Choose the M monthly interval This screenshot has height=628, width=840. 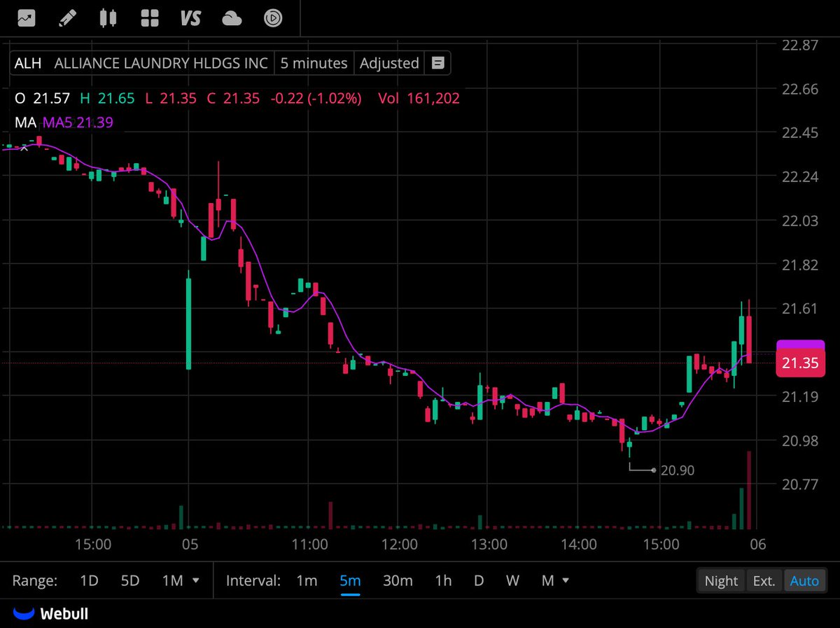tap(547, 580)
